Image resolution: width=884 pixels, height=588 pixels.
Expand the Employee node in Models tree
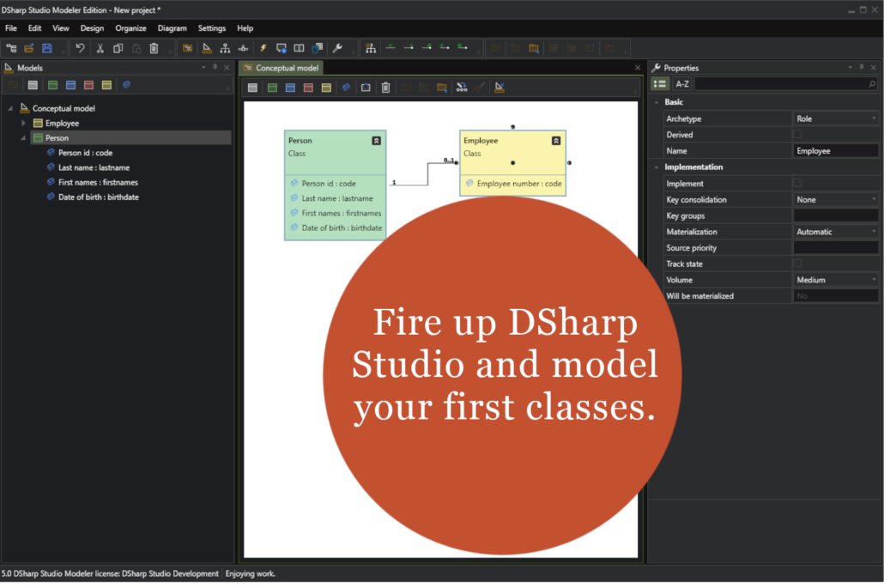point(24,123)
